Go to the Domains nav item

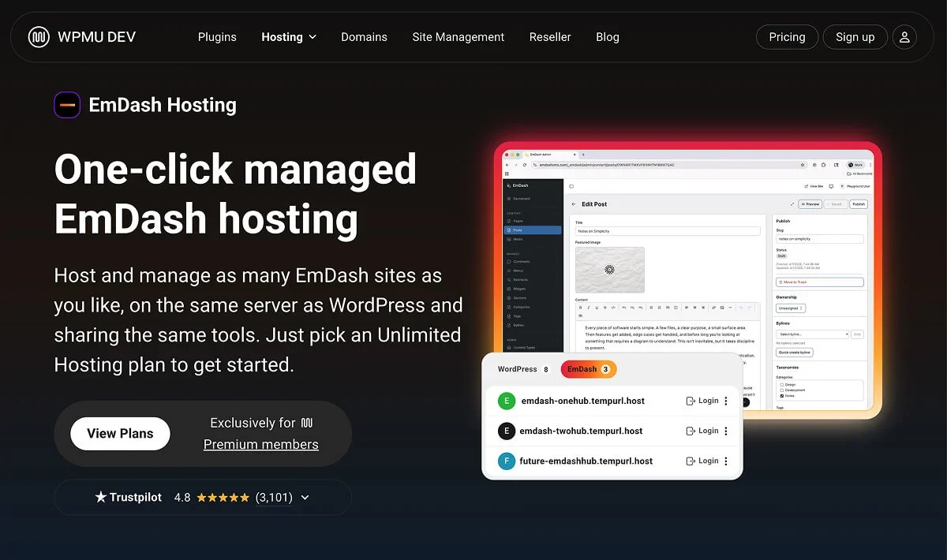pyautogui.click(x=364, y=37)
